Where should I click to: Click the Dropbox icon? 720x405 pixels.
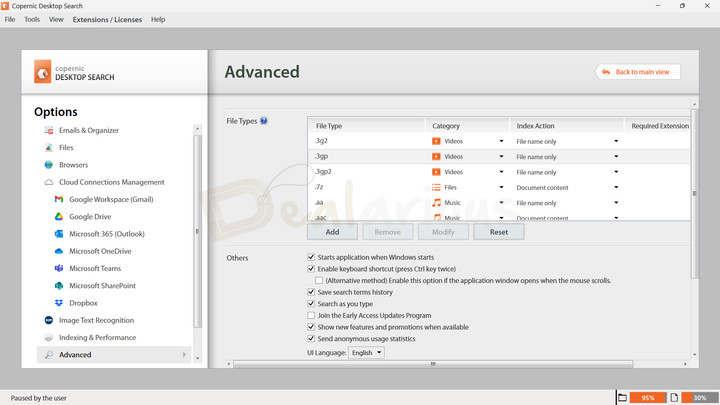tap(59, 303)
